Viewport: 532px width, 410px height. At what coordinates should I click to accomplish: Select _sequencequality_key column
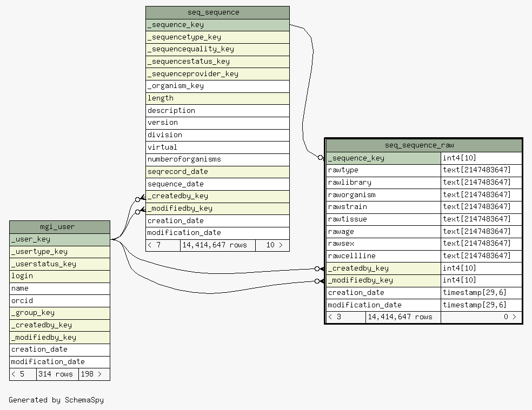pyautogui.click(x=217, y=50)
